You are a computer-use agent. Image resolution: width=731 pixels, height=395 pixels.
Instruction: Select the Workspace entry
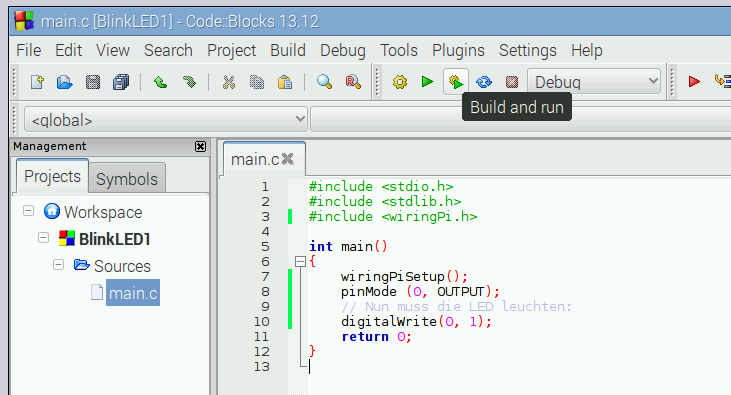103,212
